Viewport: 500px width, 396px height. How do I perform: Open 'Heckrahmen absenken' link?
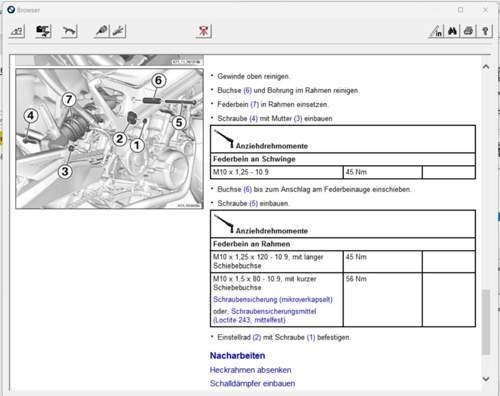tap(250, 370)
